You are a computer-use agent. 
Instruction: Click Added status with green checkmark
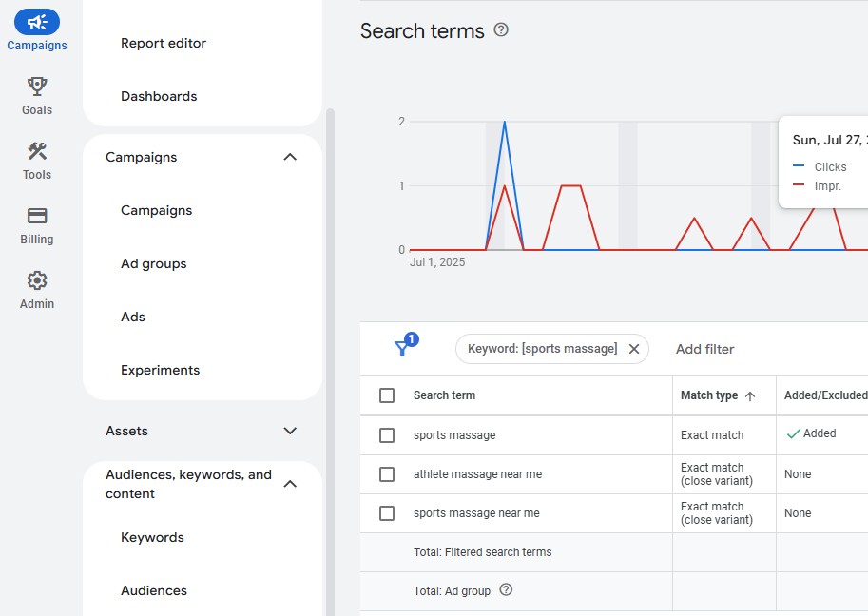tap(811, 433)
